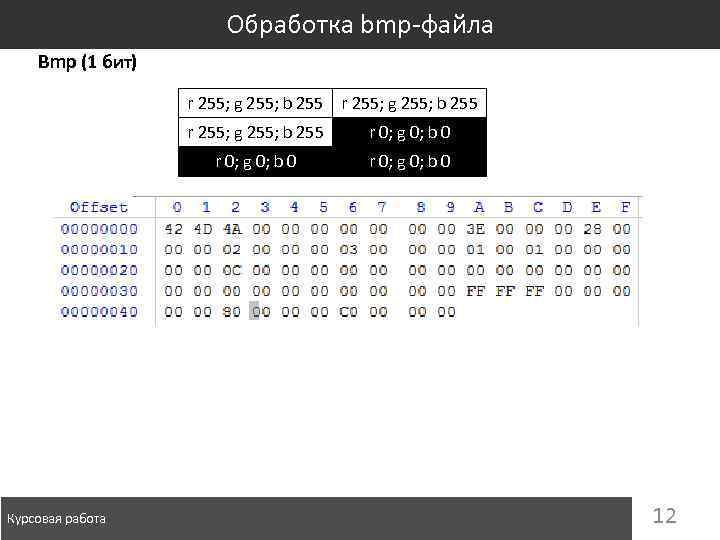This screenshot has width=720, height=540.
Task: Select the left white cell in the table's top row
Action: click(x=255, y=103)
